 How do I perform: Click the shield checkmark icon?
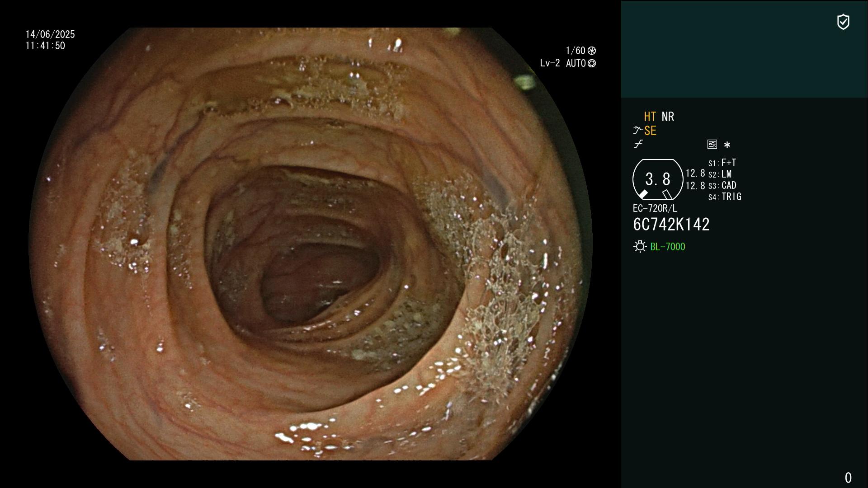(843, 22)
